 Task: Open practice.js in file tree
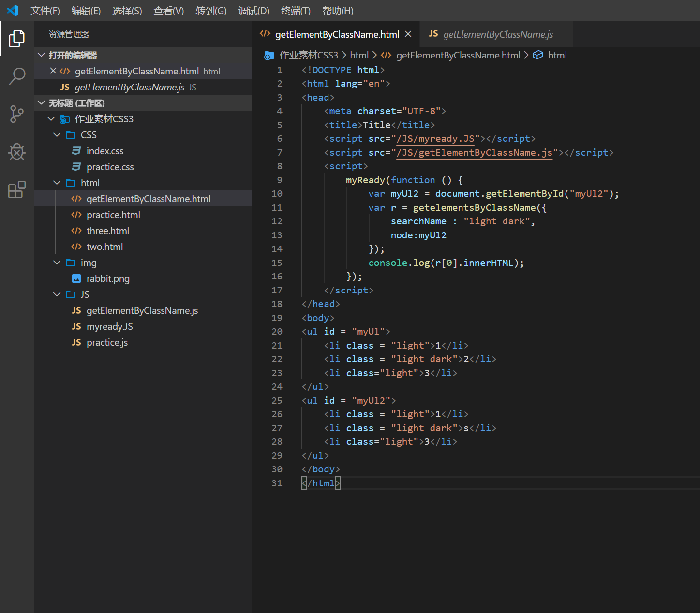pos(143,342)
